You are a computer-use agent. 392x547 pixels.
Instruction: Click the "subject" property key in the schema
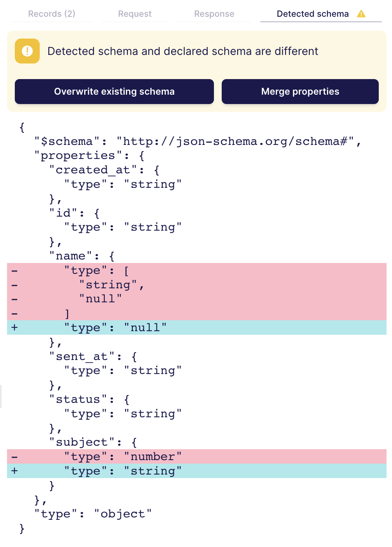(82, 442)
